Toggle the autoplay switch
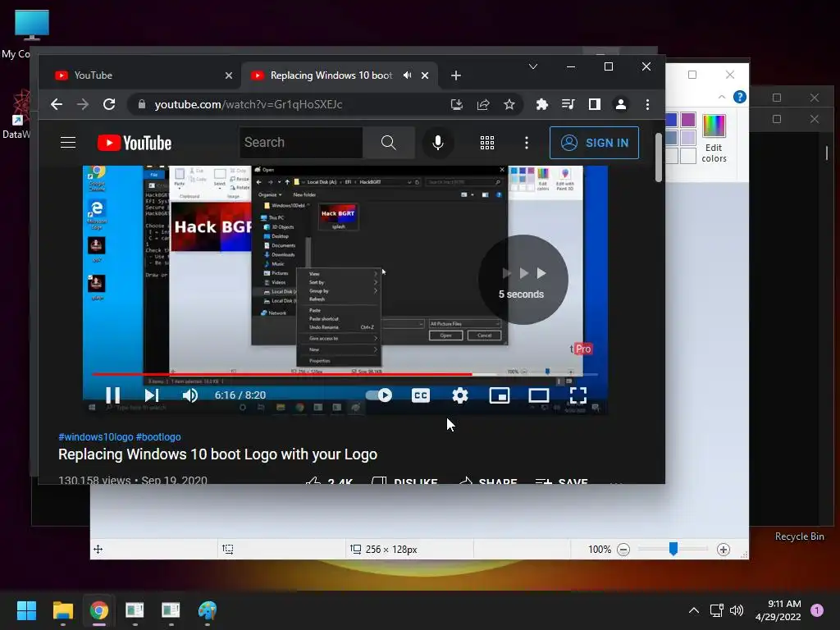 379,395
